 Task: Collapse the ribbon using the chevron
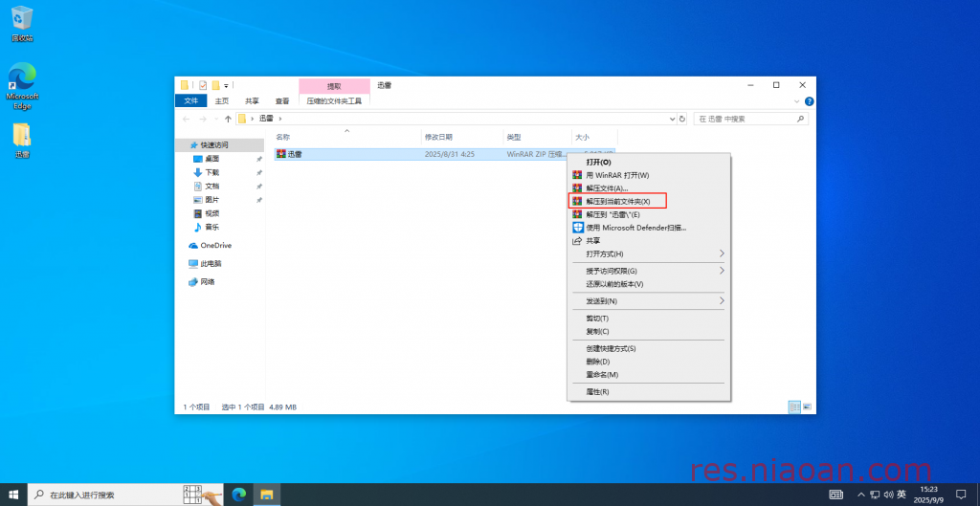[x=797, y=101]
